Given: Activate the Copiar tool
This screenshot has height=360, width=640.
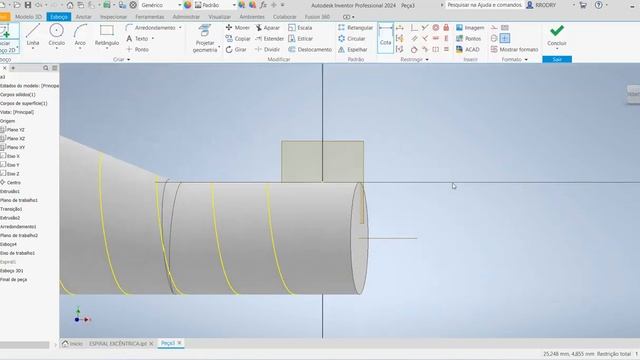Looking at the screenshot, I should pyautogui.click(x=238, y=38).
